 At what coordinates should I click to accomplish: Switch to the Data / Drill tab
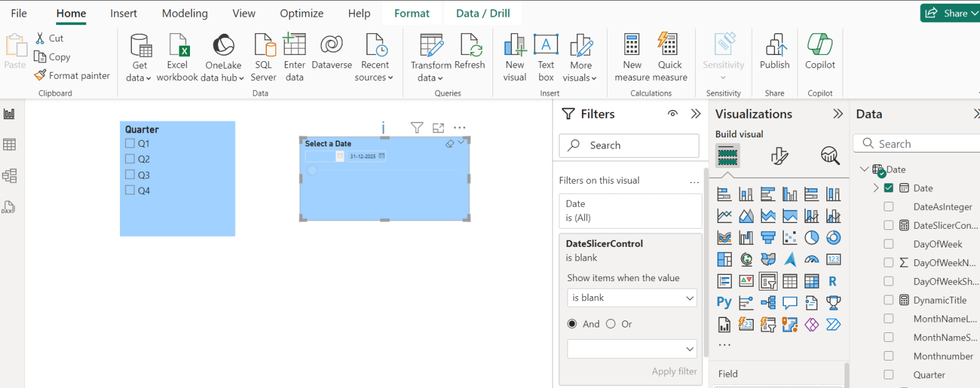click(482, 13)
